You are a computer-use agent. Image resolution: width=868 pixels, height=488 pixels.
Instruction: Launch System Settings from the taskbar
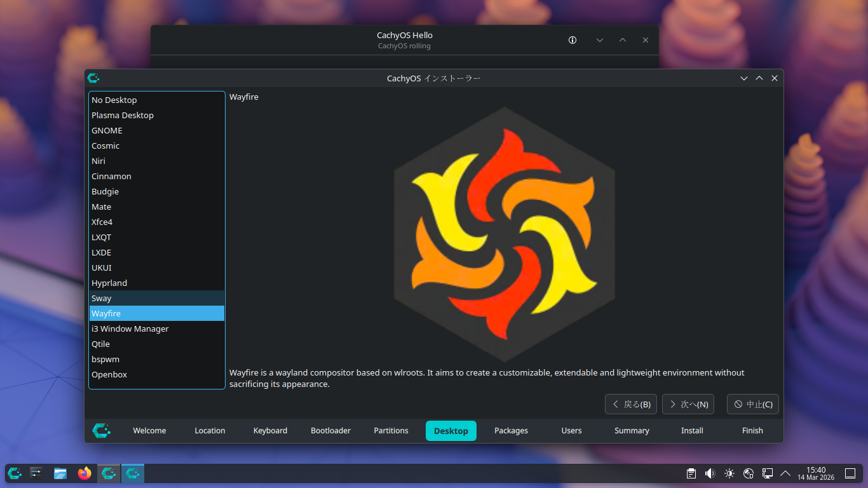(x=36, y=473)
